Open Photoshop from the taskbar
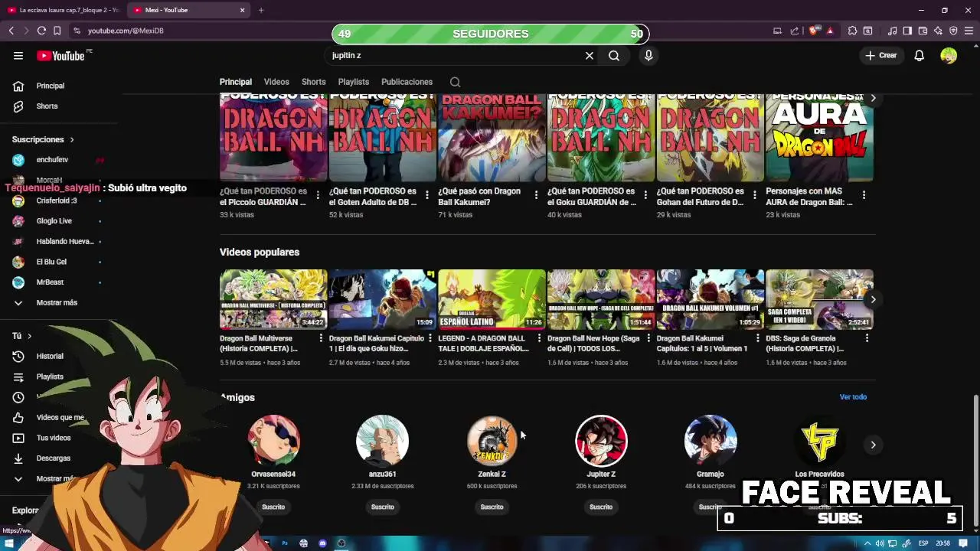This screenshot has height=551, width=980. click(285, 543)
